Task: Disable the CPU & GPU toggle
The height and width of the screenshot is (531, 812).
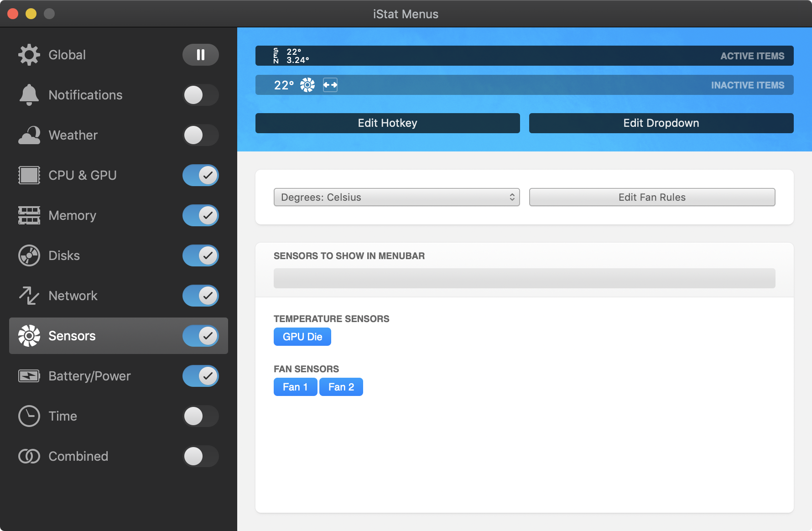Action: (x=201, y=175)
